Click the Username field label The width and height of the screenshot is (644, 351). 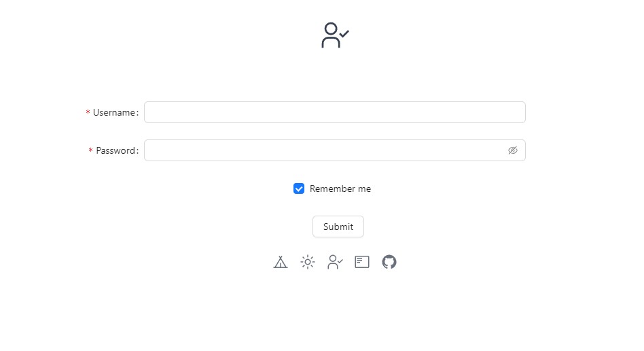pyautogui.click(x=114, y=112)
